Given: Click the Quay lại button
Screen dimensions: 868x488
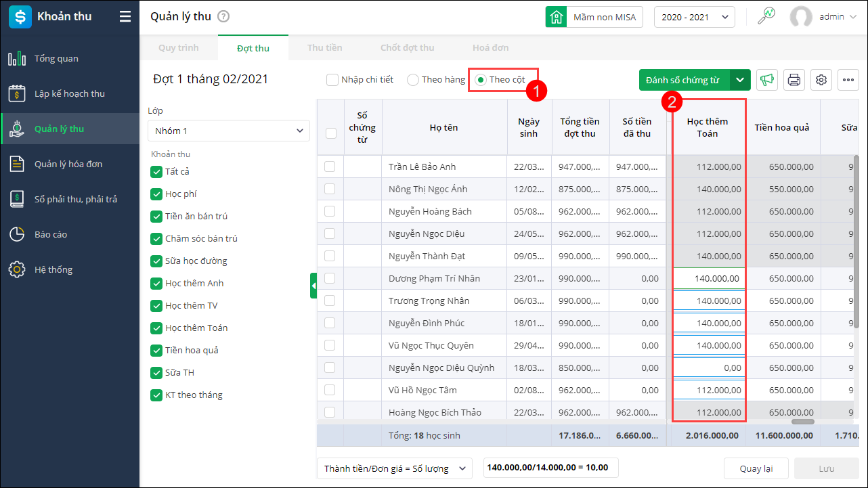Looking at the screenshot, I should [755, 468].
